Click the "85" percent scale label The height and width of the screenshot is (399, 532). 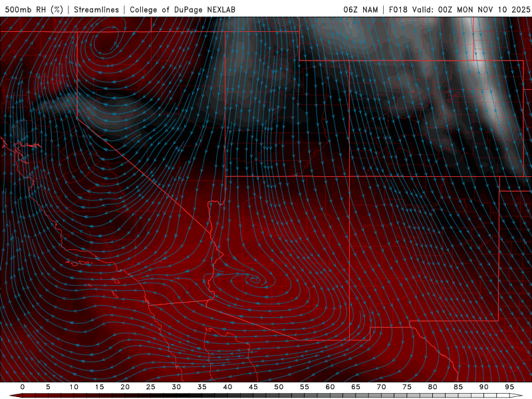pyautogui.click(x=458, y=387)
